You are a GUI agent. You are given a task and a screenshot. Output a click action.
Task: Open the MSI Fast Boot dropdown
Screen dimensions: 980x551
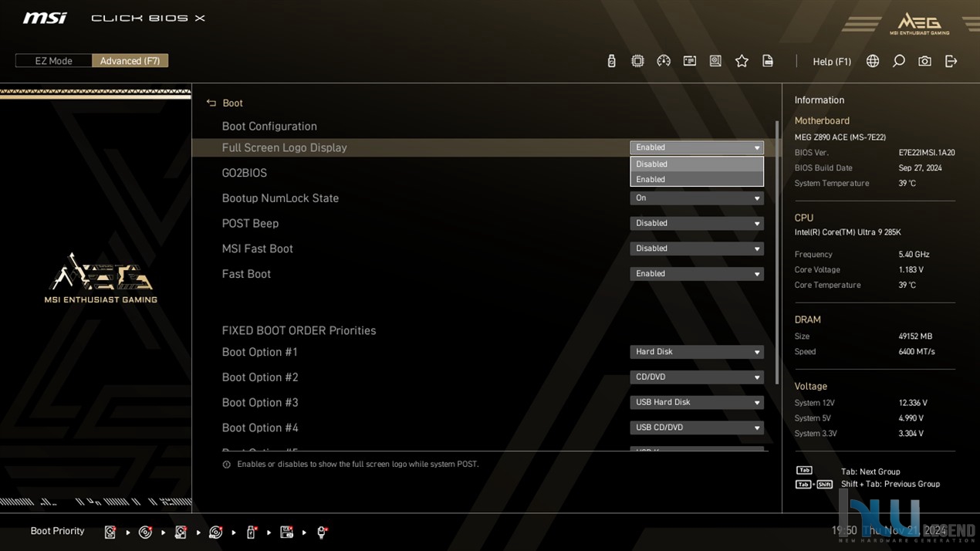pos(696,248)
